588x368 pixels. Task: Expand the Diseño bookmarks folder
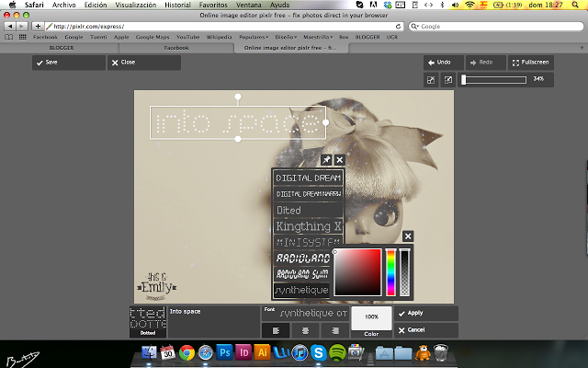tap(288, 37)
